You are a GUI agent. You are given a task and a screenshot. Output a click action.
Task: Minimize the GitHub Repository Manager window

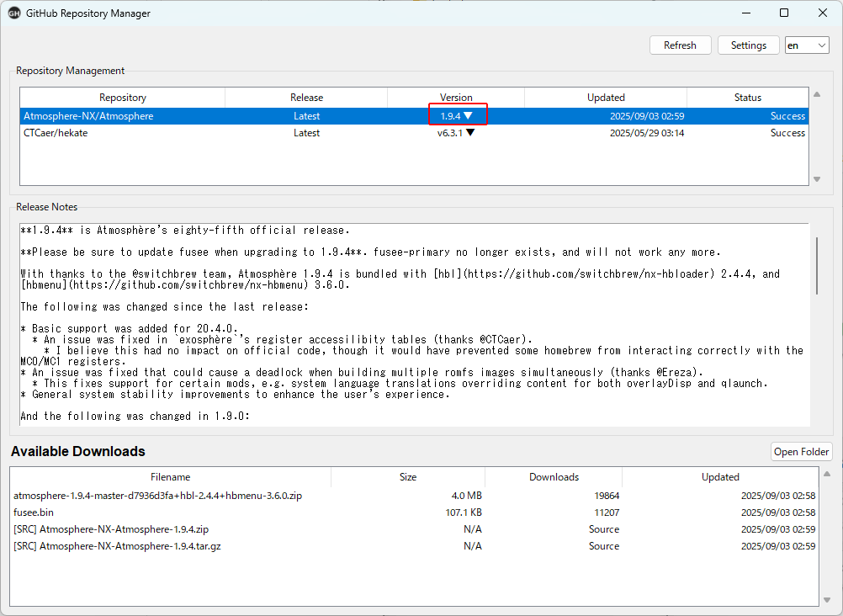coord(745,13)
